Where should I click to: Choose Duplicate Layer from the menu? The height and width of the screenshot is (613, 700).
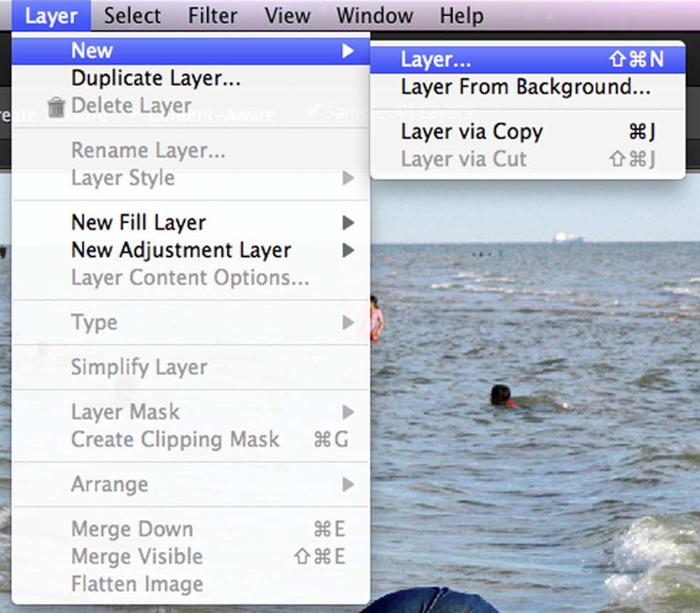pyautogui.click(x=156, y=78)
